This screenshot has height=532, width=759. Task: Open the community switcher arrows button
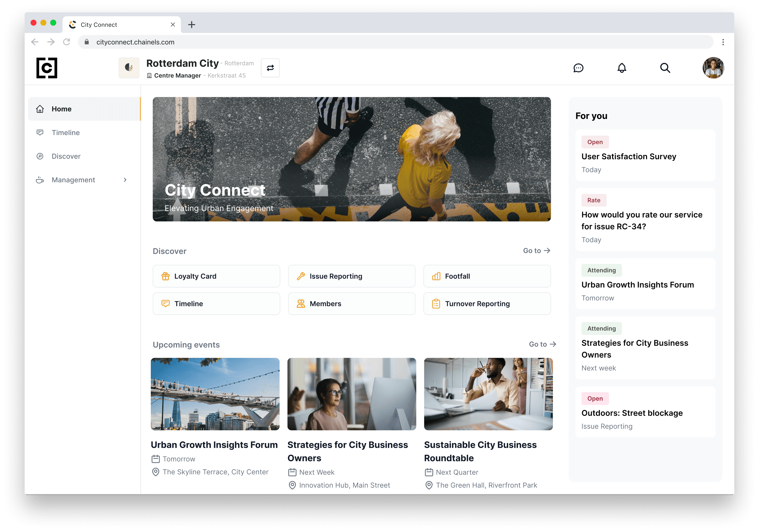tap(270, 67)
